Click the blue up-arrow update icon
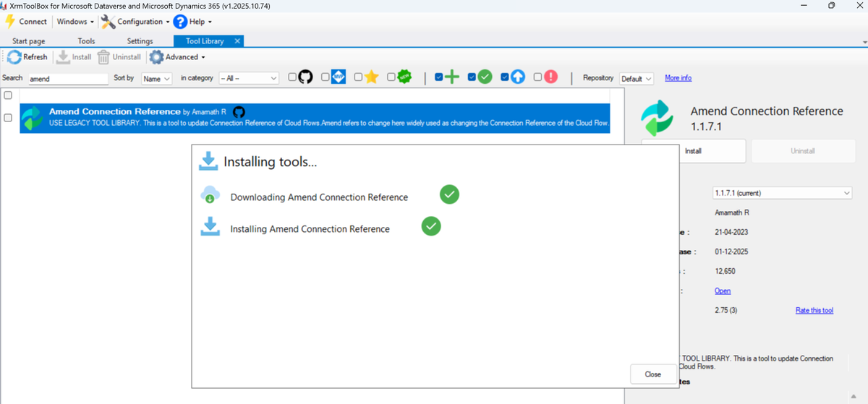This screenshot has height=404, width=868. click(518, 77)
